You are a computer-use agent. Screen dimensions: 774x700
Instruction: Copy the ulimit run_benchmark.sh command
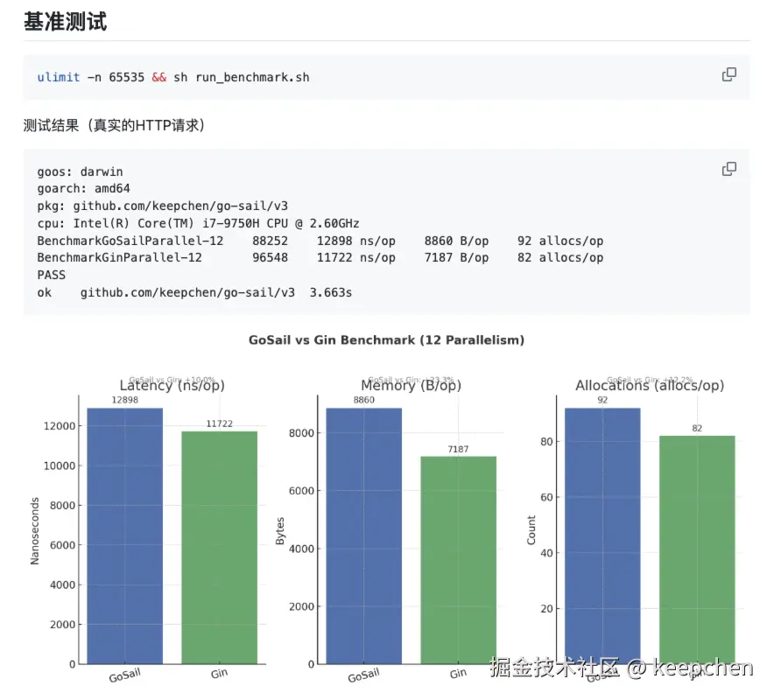pos(728,74)
